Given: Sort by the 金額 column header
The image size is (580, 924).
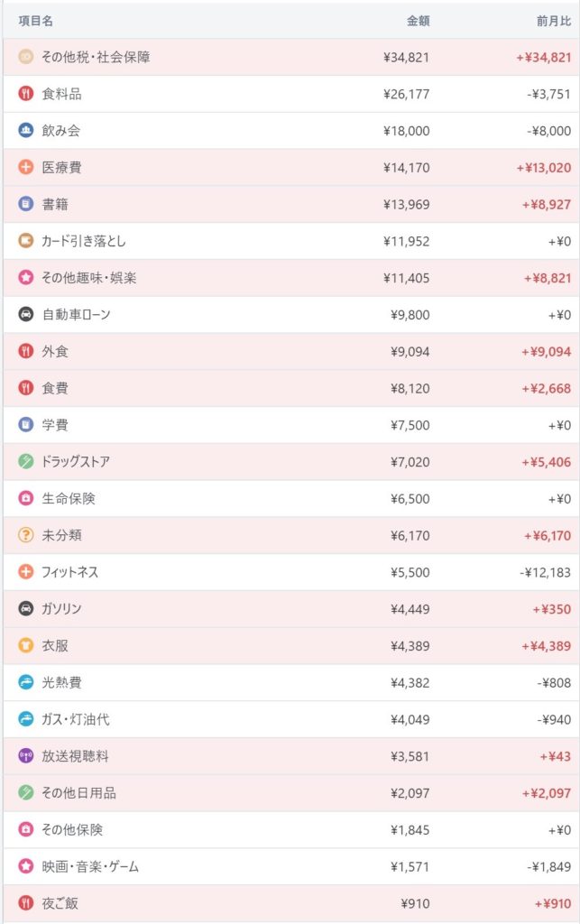Looking at the screenshot, I should [416, 20].
